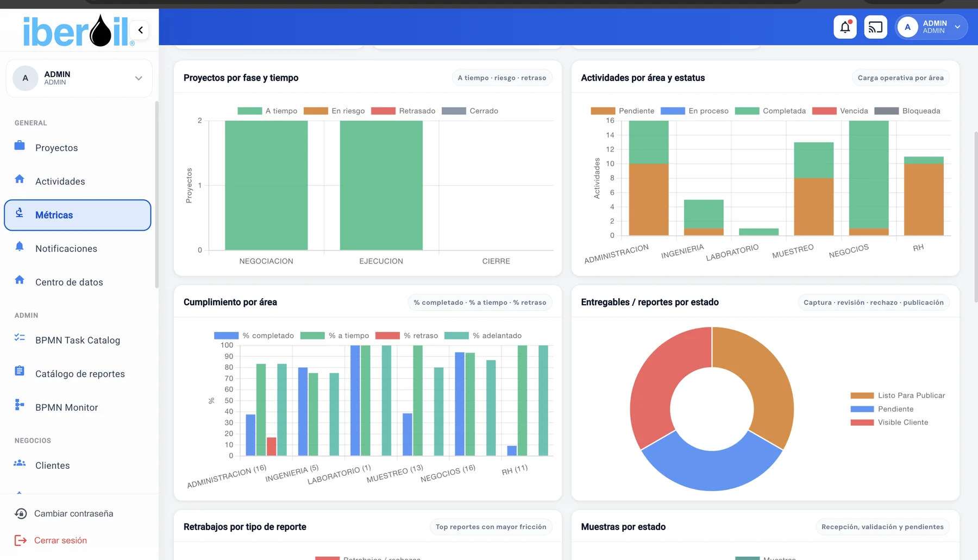978x560 pixels.
Task: Collapse the sidebar with the arrow button
Action: pos(140,30)
